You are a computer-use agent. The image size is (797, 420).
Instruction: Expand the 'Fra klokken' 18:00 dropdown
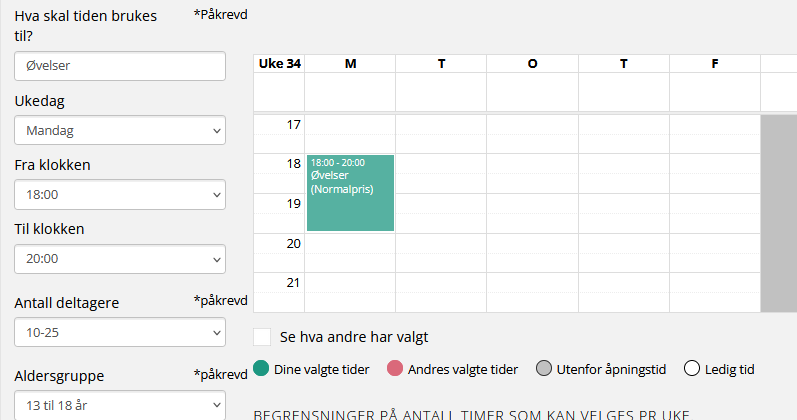pyautogui.click(x=120, y=194)
